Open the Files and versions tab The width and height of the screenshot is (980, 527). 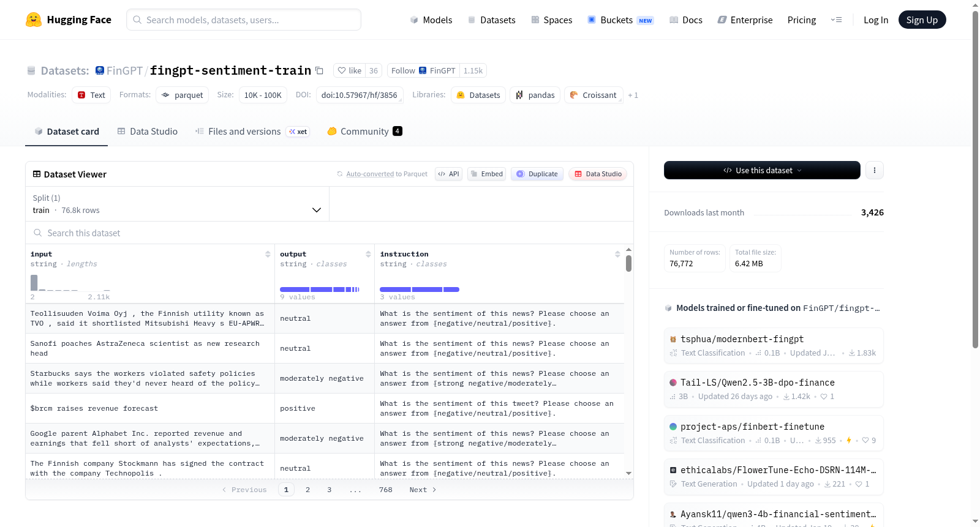[252, 132]
